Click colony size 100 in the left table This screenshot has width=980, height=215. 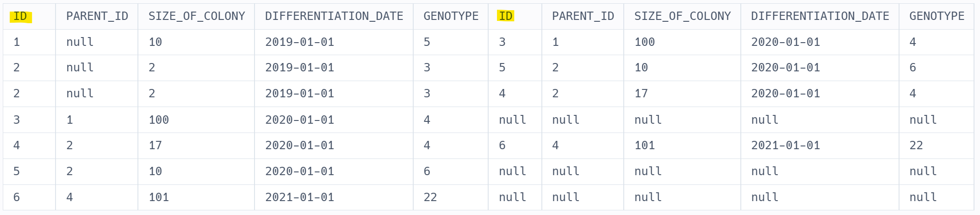[x=158, y=120]
